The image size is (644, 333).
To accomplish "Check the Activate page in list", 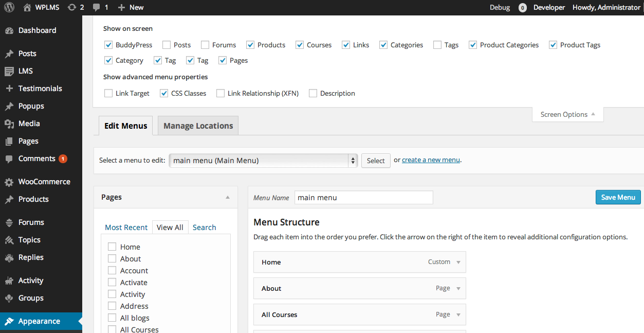I will pos(112,282).
